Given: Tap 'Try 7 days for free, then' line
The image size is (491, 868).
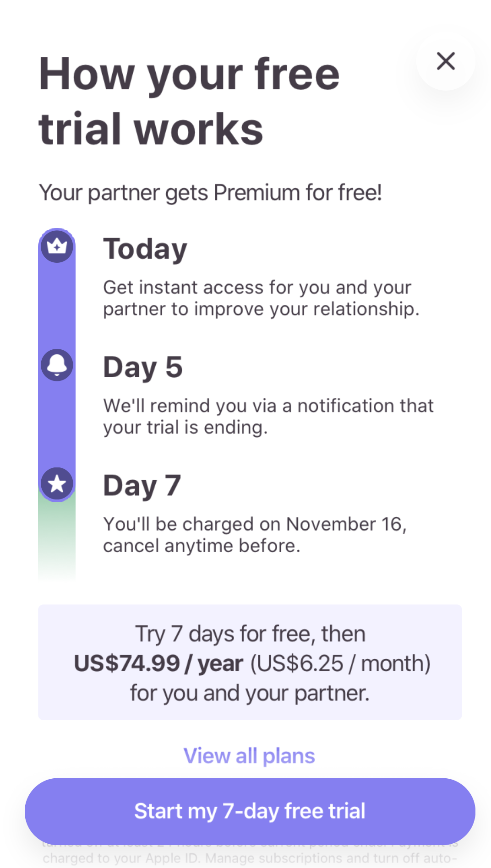Looking at the screenshot, I should pyautogui.click(x=250, y=634).
